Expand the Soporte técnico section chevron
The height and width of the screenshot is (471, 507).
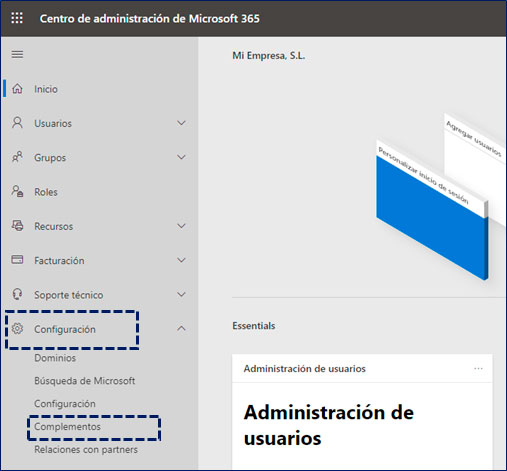pos(181,294)
